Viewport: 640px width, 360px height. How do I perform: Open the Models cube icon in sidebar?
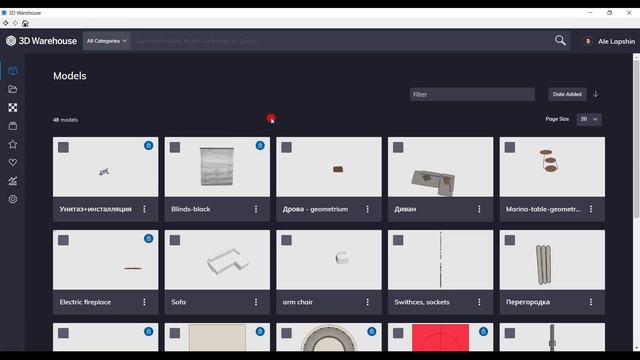(x=13, y=71)
